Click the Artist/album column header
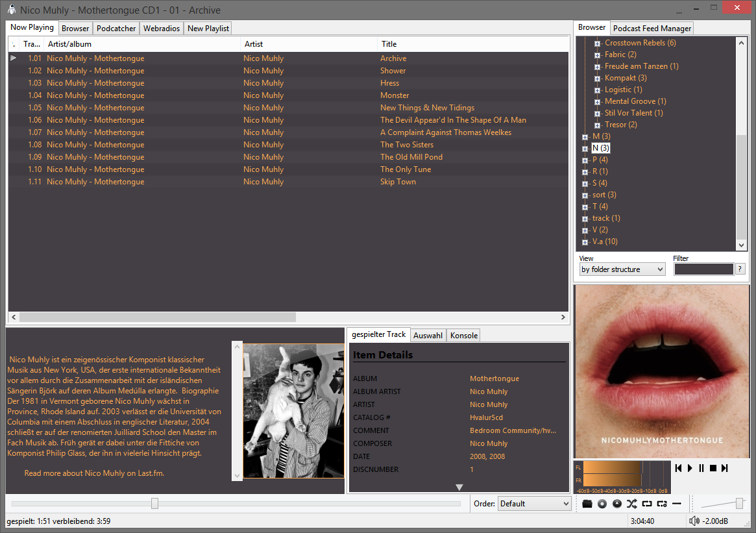The image size is (756, 533). coord(142,44)
